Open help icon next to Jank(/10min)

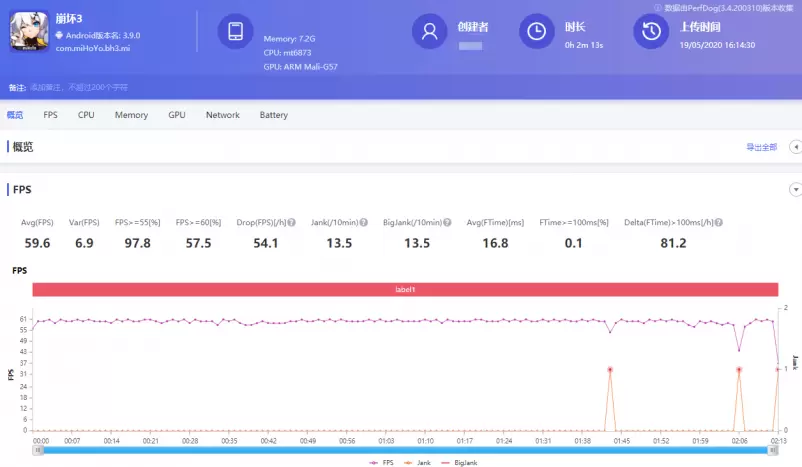pos(364,222)
